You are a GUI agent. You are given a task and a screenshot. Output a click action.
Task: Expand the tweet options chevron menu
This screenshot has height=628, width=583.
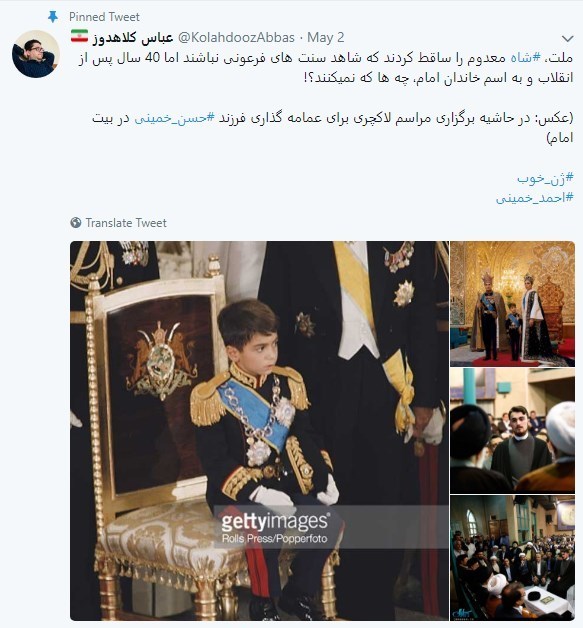coord(567,38)
